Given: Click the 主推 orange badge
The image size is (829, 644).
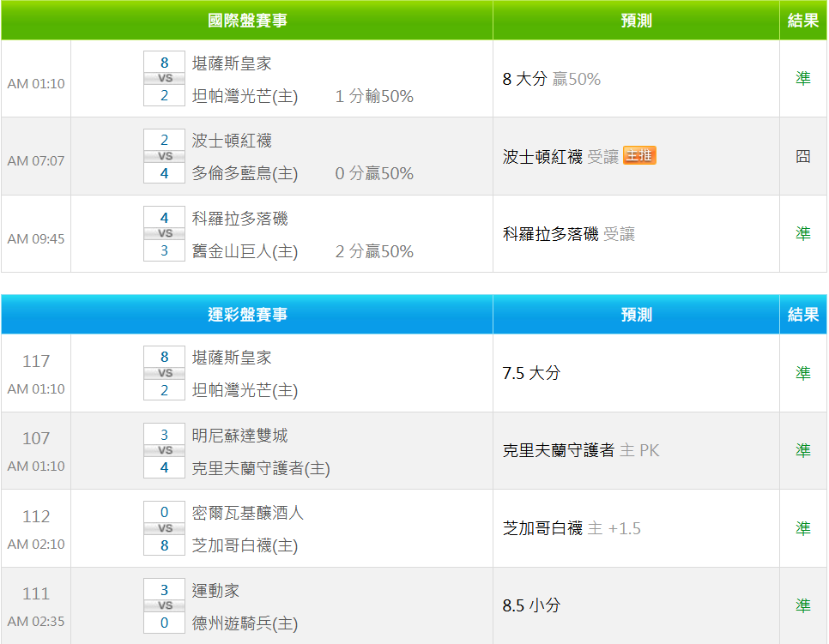Looking at the screenshot, I should click(x=639, y=155).
